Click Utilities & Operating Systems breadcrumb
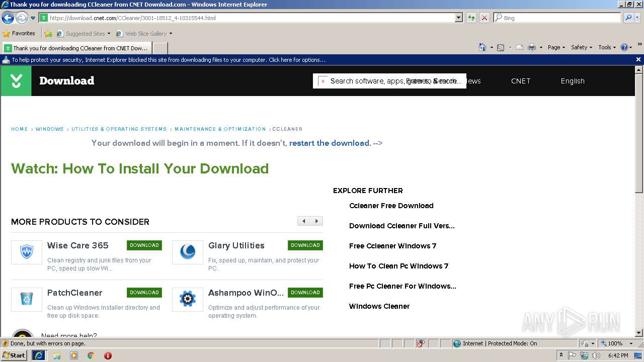 119,129
